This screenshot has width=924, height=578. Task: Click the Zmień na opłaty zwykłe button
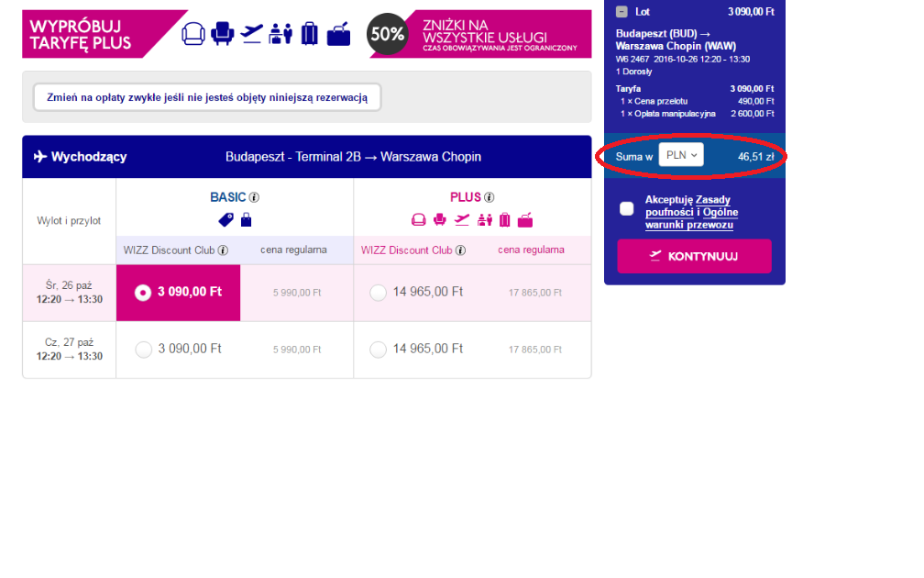coord(207,97)
